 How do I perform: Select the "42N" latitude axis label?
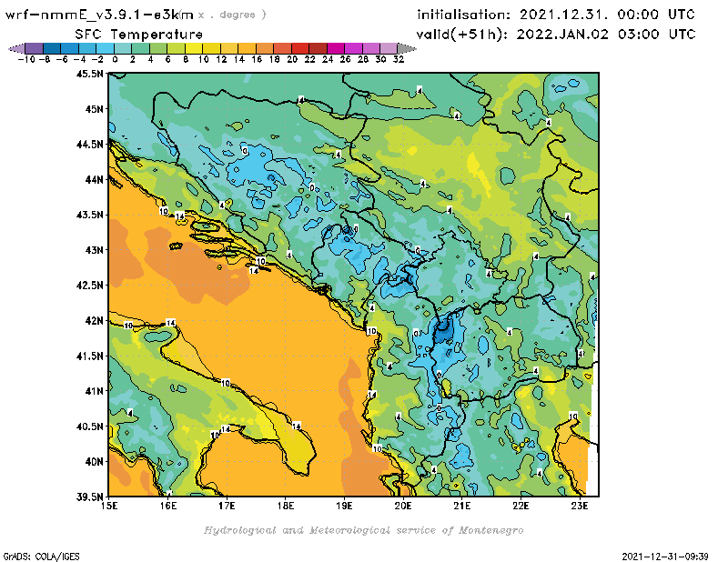[94, 321]
